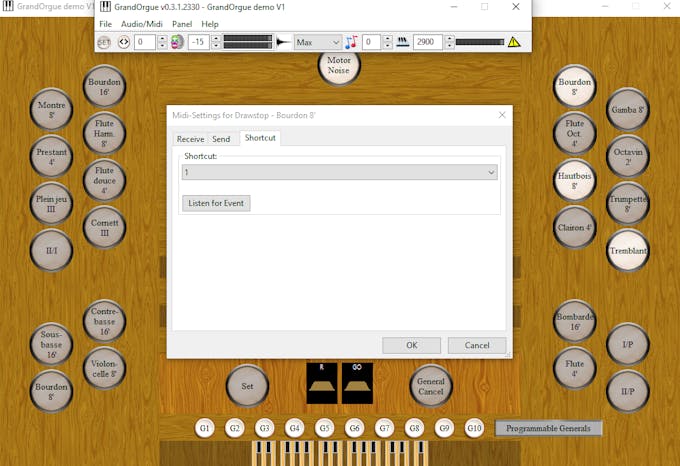Toggle the Montre 8' drawstop

pos(51,110)
